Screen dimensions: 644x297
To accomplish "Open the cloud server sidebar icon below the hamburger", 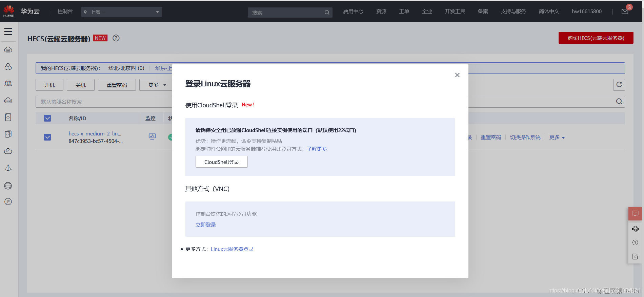I will click(8, 50).
